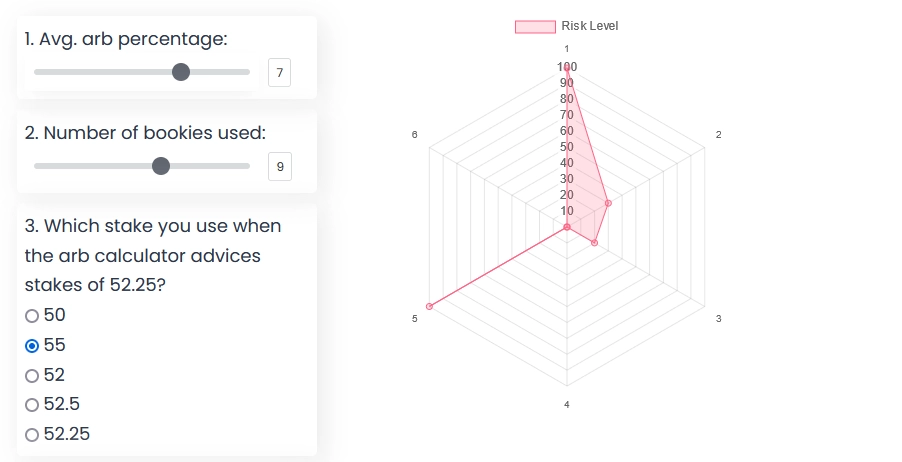Click the radar data point at chart center

(567, 227)
